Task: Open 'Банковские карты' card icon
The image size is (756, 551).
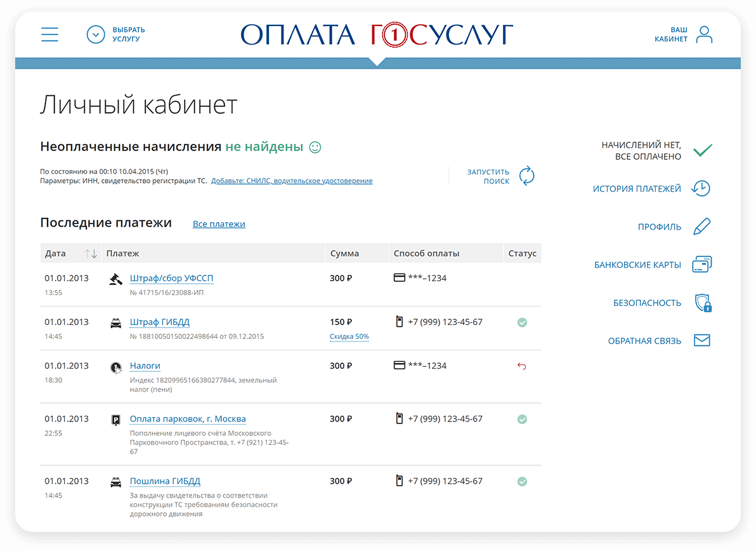Action: click(701, 265)
